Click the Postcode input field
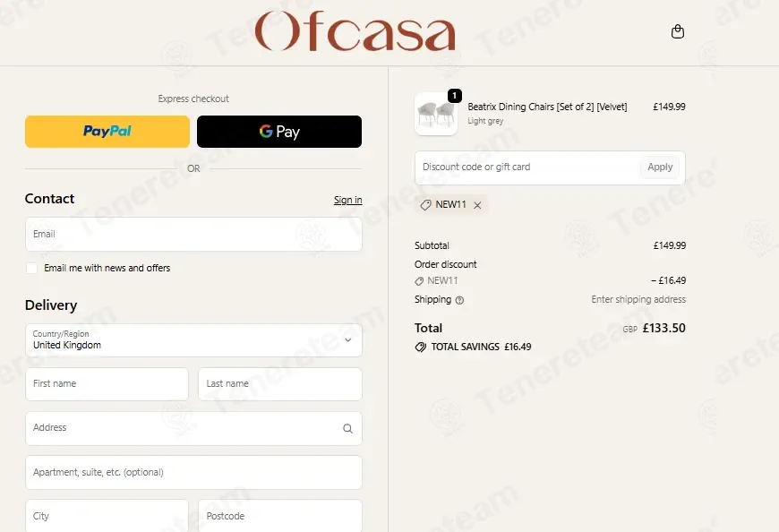Screen dimensions: 779x532 [x=280, y=516]
